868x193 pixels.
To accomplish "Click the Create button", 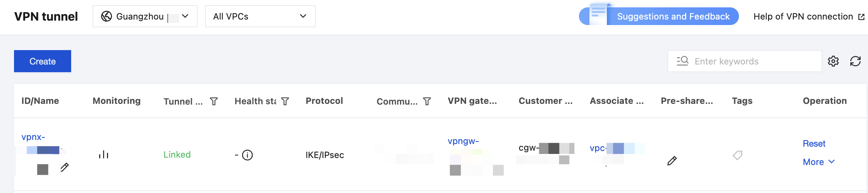I will pyautogui.click(x=43, y=61).
